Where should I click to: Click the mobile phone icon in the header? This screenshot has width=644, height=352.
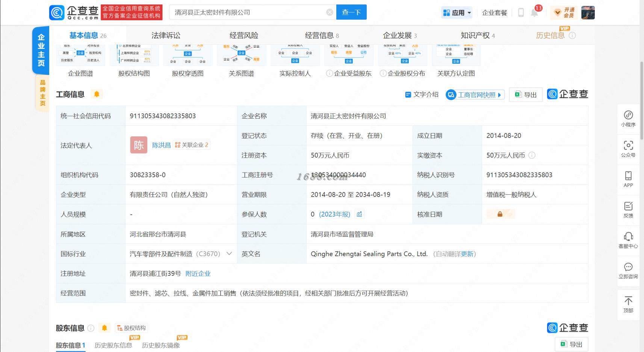tap(521, 12)
